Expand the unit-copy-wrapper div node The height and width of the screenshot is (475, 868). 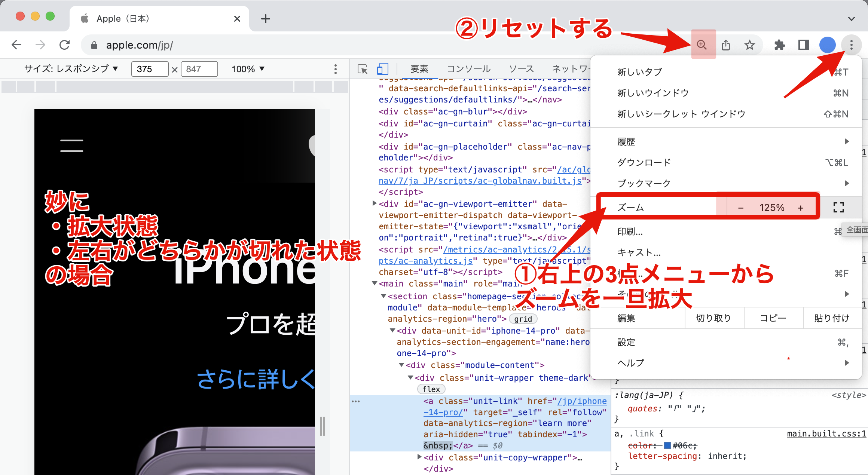tap(419, 457)
